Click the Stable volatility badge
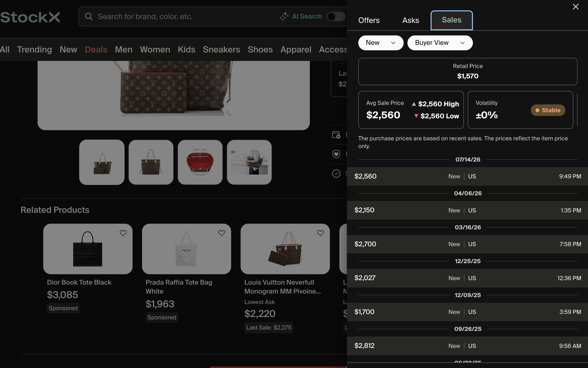 click(x=548, y=110)
